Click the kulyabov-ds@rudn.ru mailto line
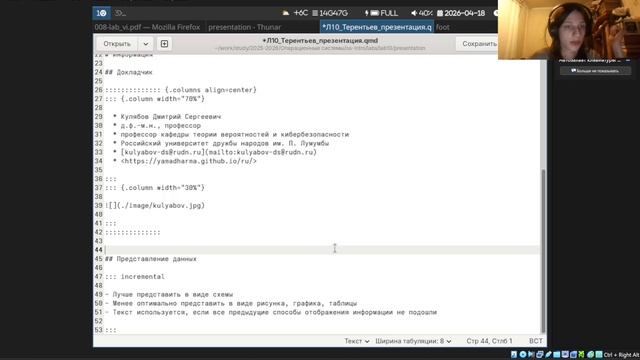 tap(215, 152)
